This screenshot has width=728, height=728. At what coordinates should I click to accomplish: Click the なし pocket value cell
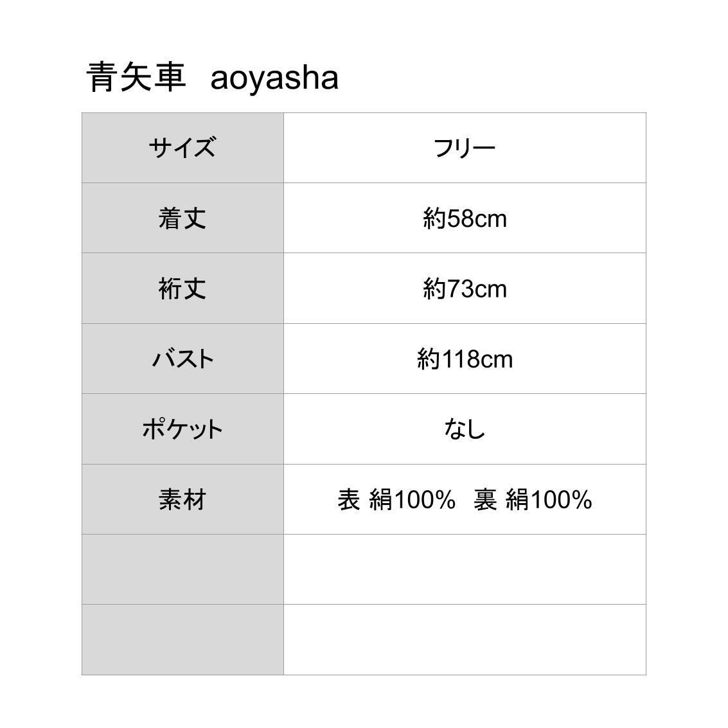pyautogui.click(x=465, y=429)
